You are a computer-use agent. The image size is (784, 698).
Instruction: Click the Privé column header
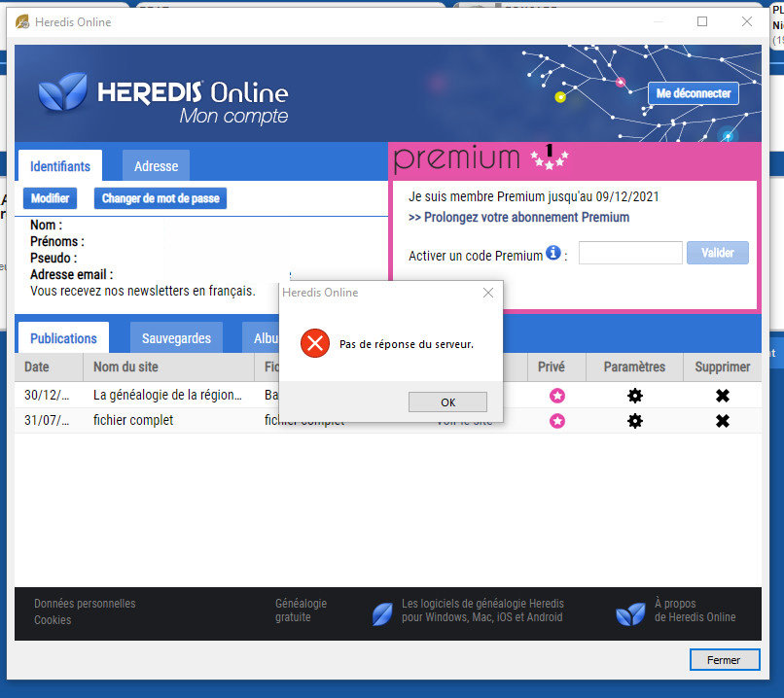pos(556,366)
